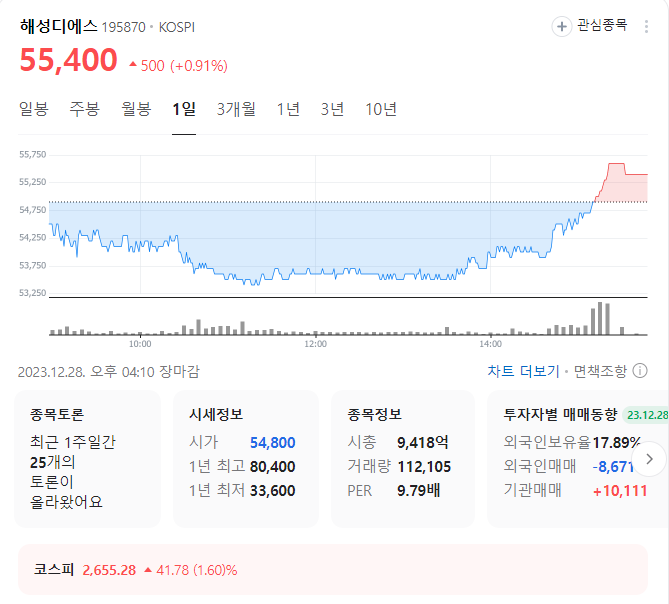Screen dimensions: 669x604
Task: Open the 차트 더보기 link
Action: (523, 371)
